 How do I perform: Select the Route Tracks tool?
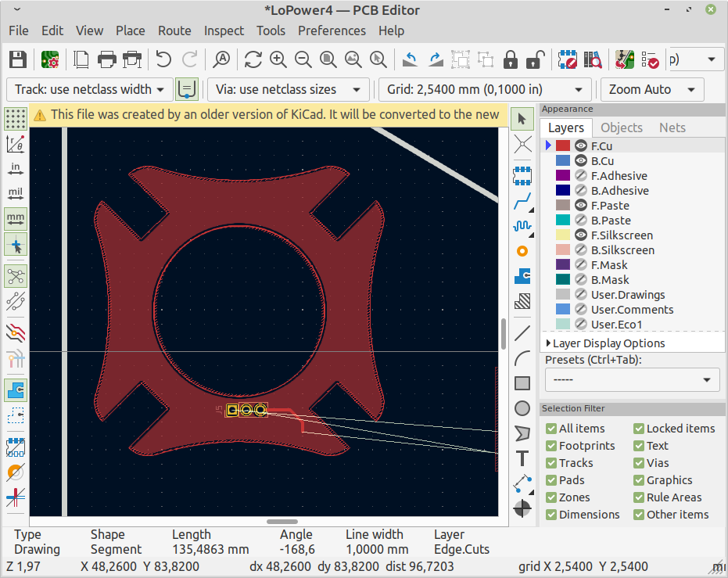pos(522,201)
